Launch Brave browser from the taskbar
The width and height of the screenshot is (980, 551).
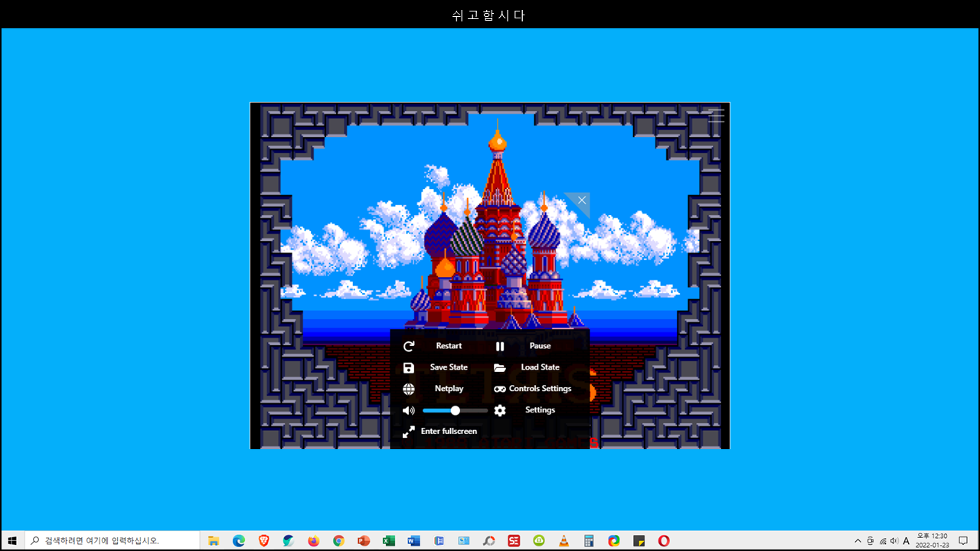(x=264, y=541)
